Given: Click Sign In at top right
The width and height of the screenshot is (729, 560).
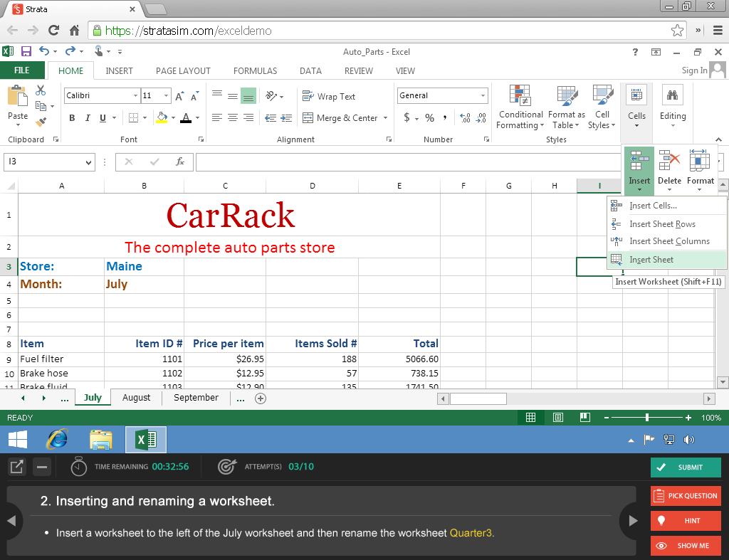Looking at the screenshot, I should (x=694, y=70).
